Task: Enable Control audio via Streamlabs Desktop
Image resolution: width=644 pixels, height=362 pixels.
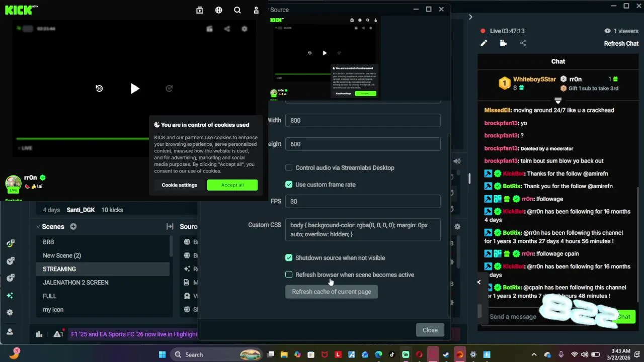Action: (x=289, y=167)
